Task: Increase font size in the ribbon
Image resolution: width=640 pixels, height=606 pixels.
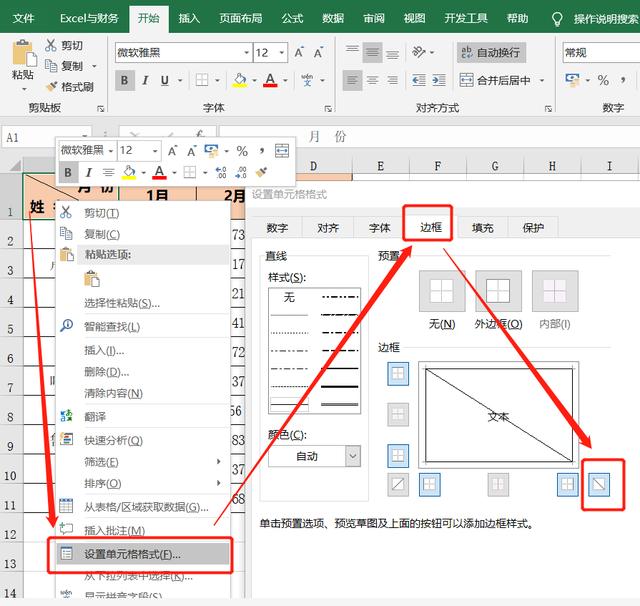Action: 299,53
